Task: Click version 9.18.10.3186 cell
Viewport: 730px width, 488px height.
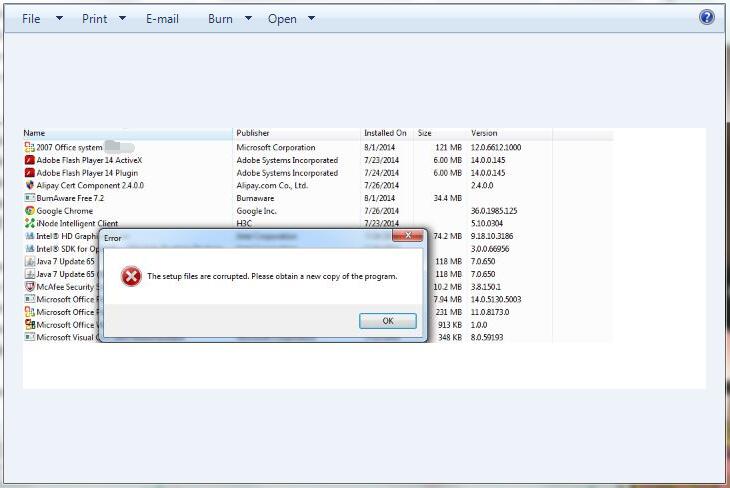Action: point(492,236)
